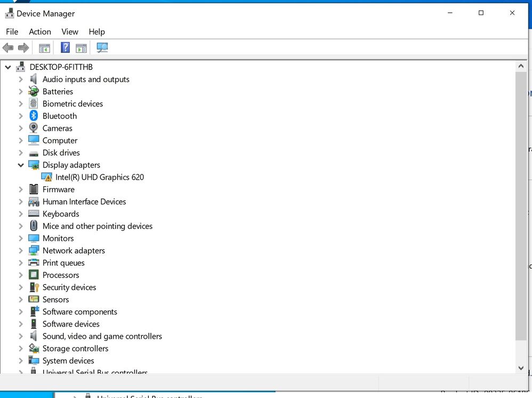532x398 pixels.
Task: Select the Intel(R) UHD Graphics 620 device
Action: pos(99,177)
